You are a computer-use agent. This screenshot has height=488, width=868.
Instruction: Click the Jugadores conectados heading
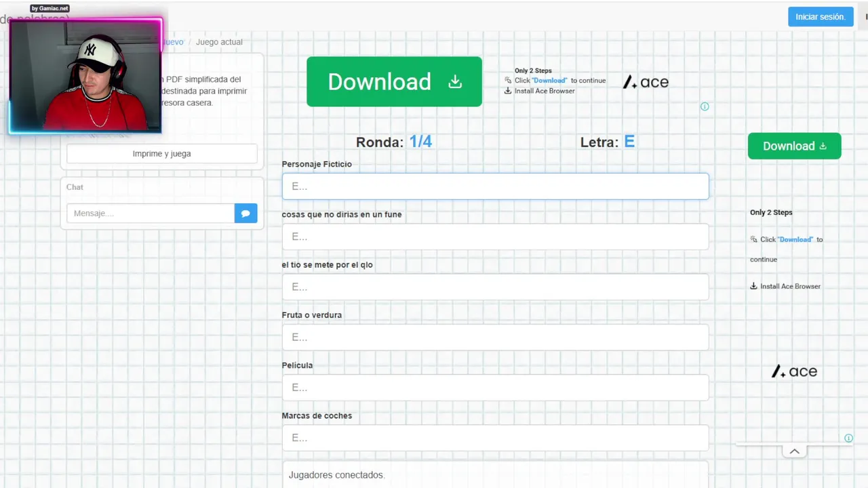click(x=336, y=475)
